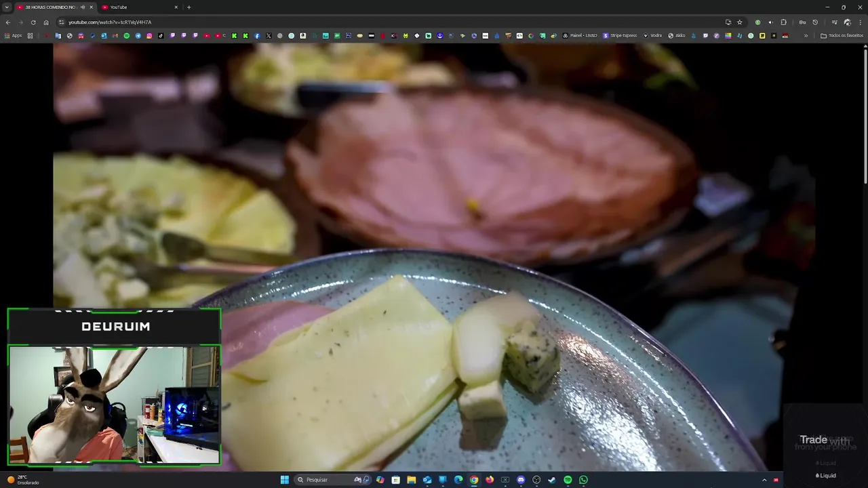This screenshot has width=868, height=488.
Task: Show hidden system tray icons
Action: tap(764, 480)
